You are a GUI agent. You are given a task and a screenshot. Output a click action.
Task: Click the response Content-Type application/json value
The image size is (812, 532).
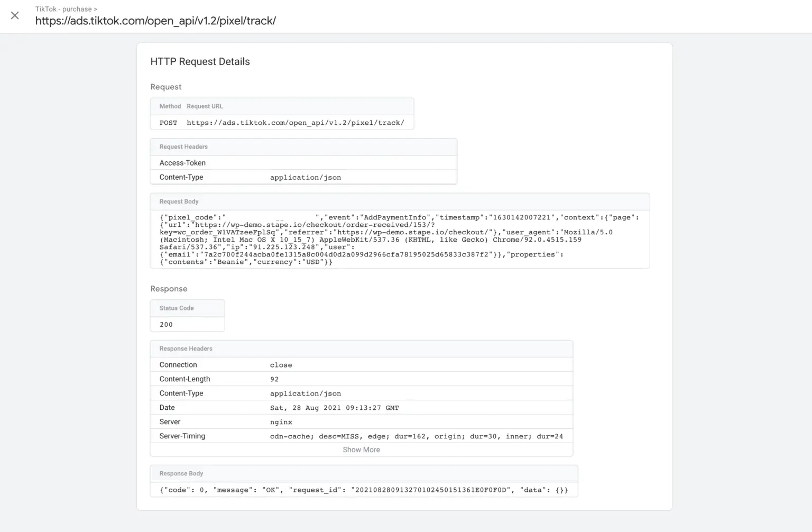(306, 393)
